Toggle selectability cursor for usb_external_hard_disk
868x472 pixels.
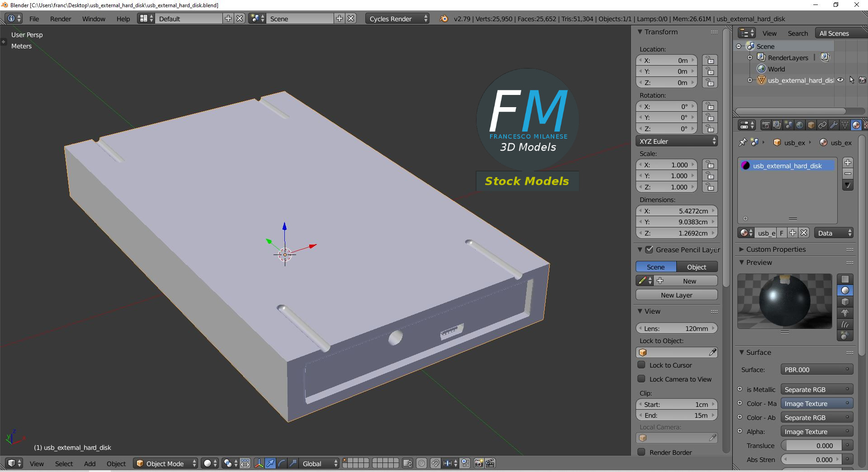852,80
